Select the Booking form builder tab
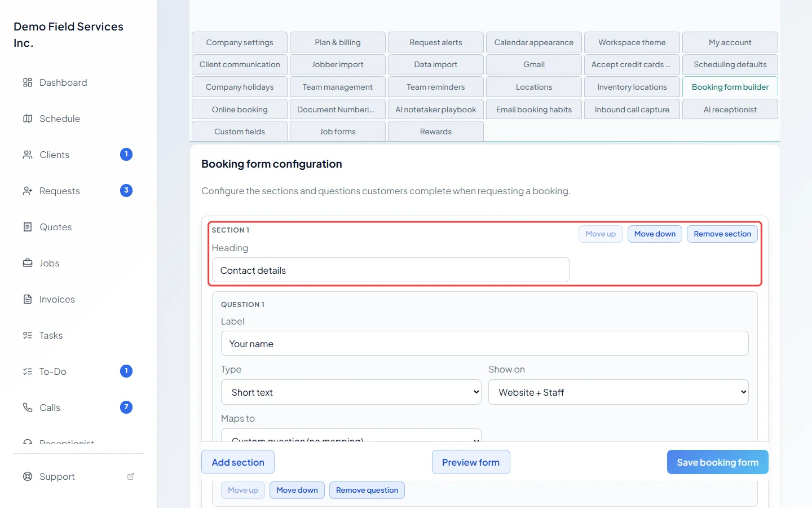This screenshot has width=812, height=508. pos(730,87)
